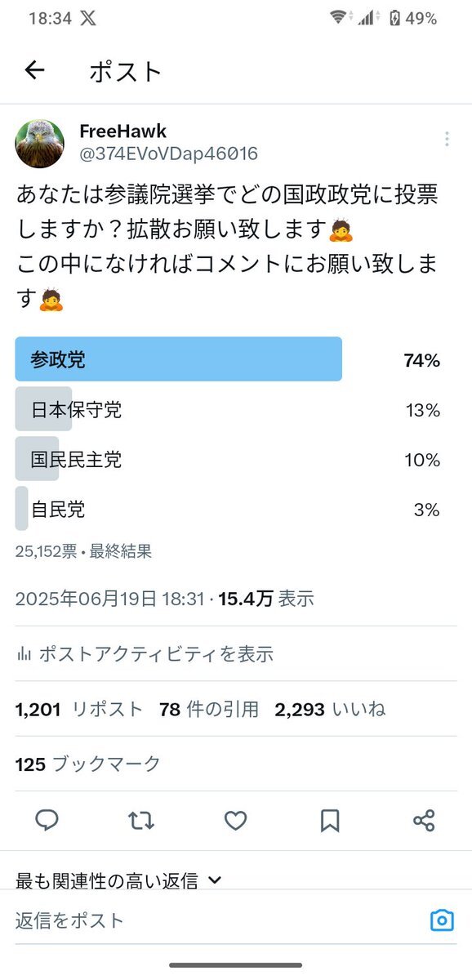Image resolution: width=472 pixels, height=980 pixels.
Task: Open the three-dot post options menu
Action: [447, 140]
